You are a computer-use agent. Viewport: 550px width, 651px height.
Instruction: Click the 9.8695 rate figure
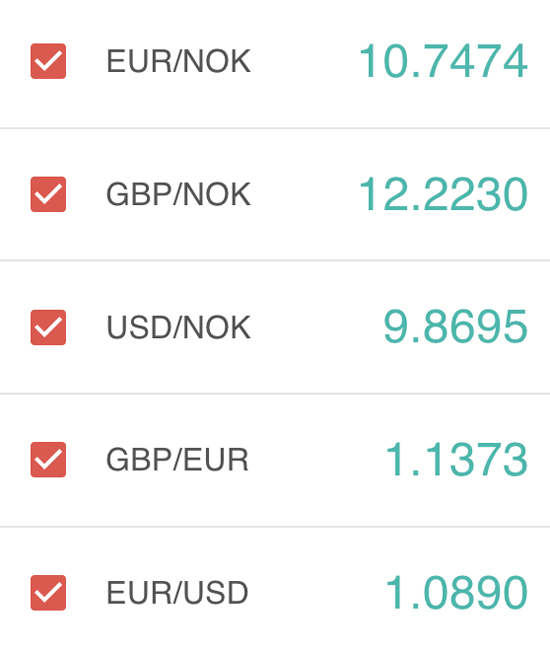coord(455,327)
